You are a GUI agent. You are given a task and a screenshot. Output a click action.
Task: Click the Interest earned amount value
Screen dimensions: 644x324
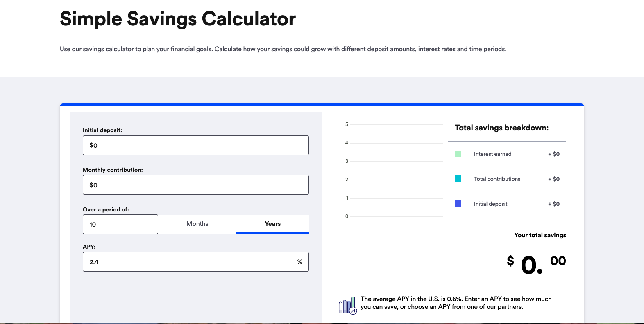click(554, 154)
